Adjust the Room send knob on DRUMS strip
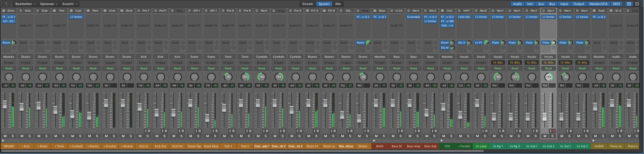644x154 pixels. point(14,43)
